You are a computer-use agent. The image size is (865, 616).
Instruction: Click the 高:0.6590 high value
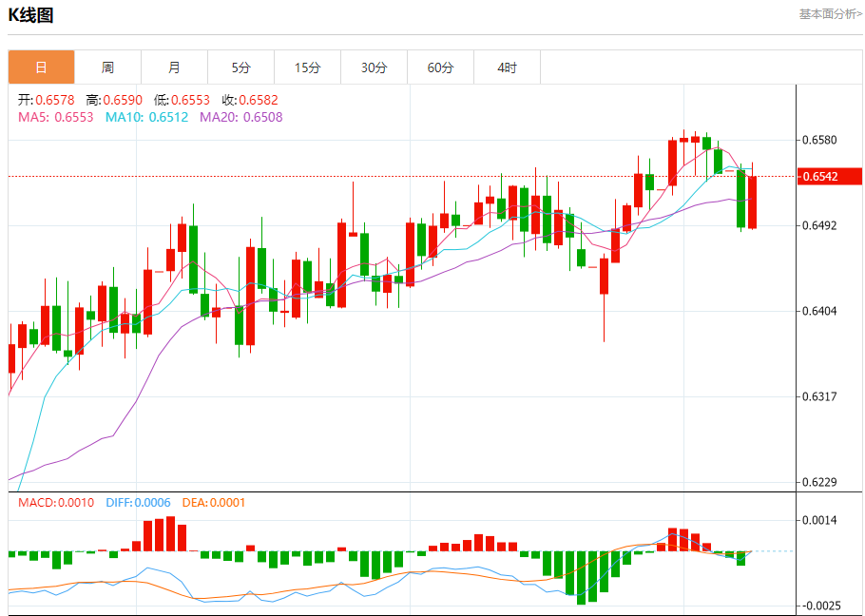(x=114, y=100)
